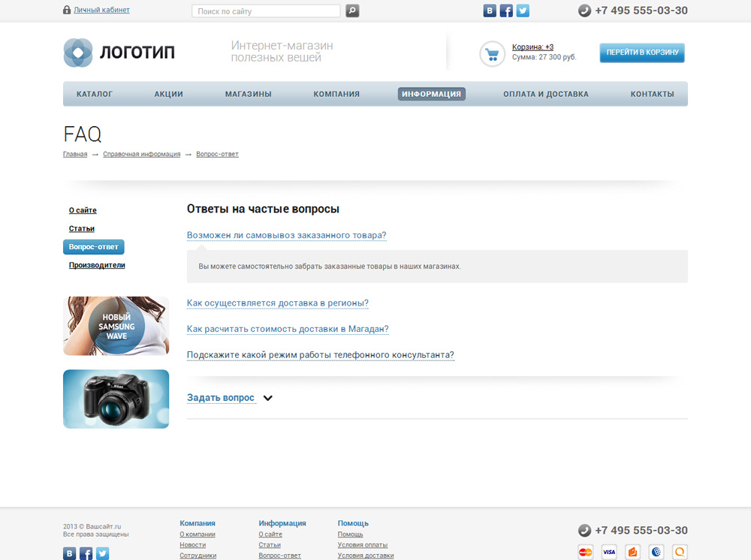Open footer О компании link
The height and width of the screenshot is (560, 751).
pos(198,534)
